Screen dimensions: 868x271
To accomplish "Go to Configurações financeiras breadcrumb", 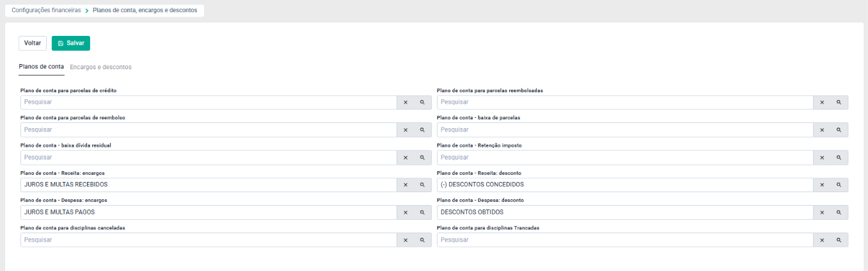I will coord(46,11).
